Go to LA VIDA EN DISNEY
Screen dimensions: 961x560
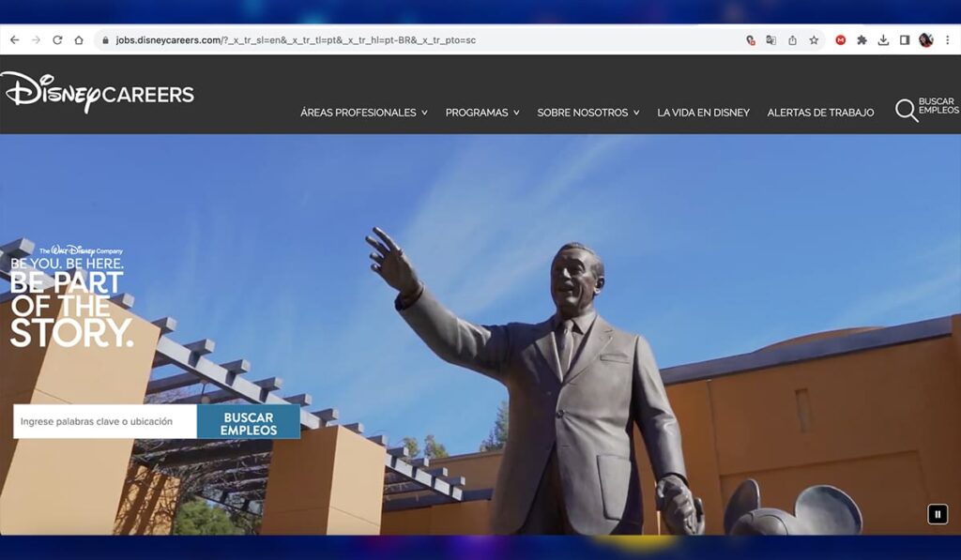click(x=704, y=113)
